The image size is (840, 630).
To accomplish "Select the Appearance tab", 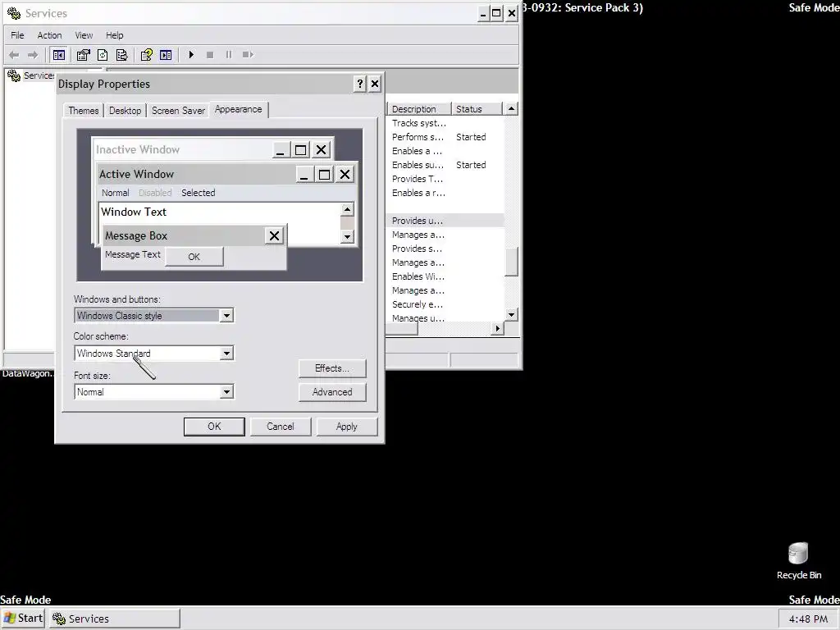I will [x=239, y=109].
